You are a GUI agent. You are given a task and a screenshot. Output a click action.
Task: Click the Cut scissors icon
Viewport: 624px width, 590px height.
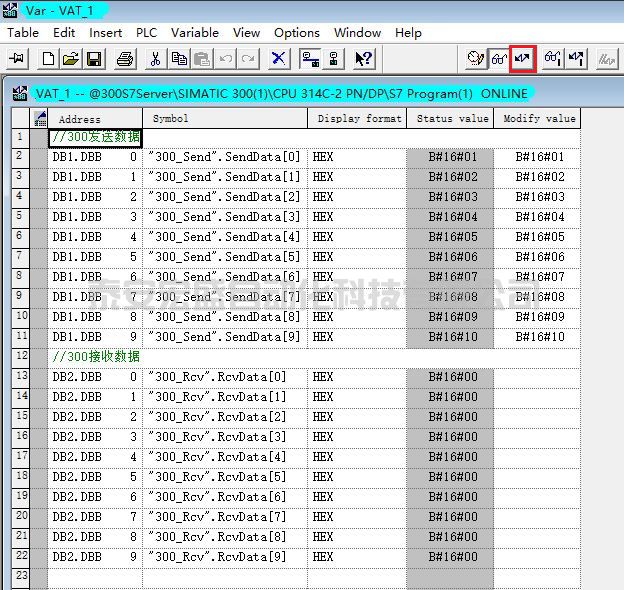(156, 59)
